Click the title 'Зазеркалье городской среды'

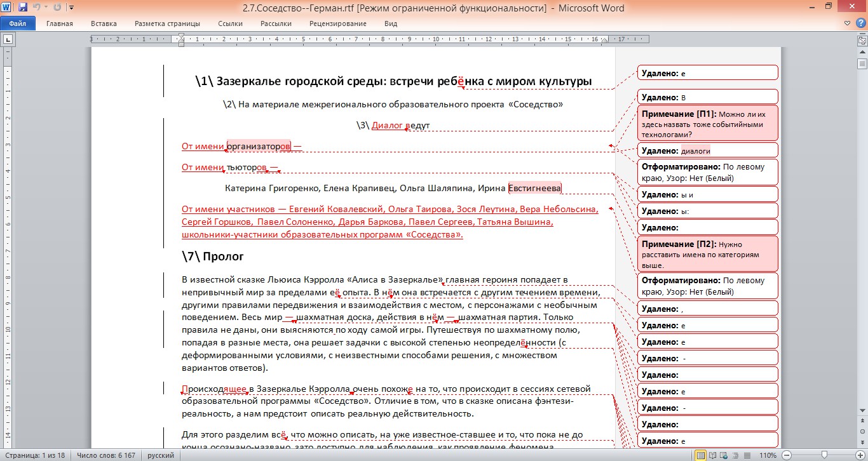[x=302, y=81]
